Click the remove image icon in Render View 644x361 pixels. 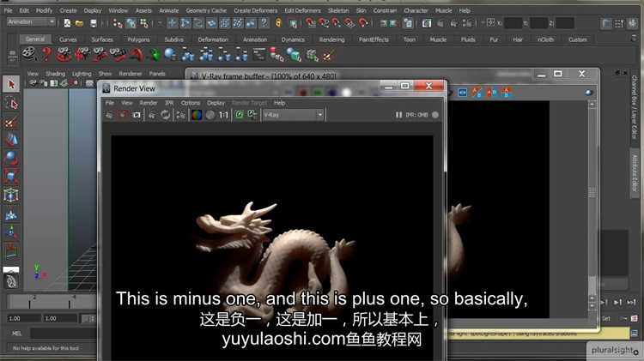[252, 115]
